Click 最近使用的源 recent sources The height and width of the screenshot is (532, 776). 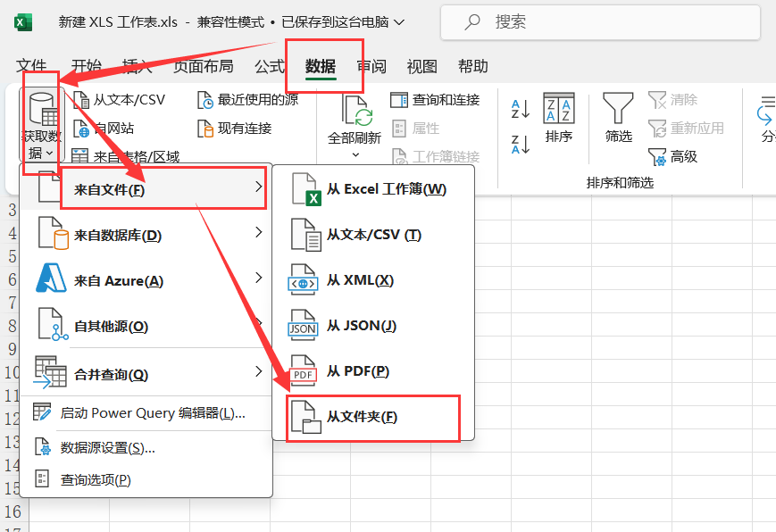pyautogui.click(x=247, y=99)
